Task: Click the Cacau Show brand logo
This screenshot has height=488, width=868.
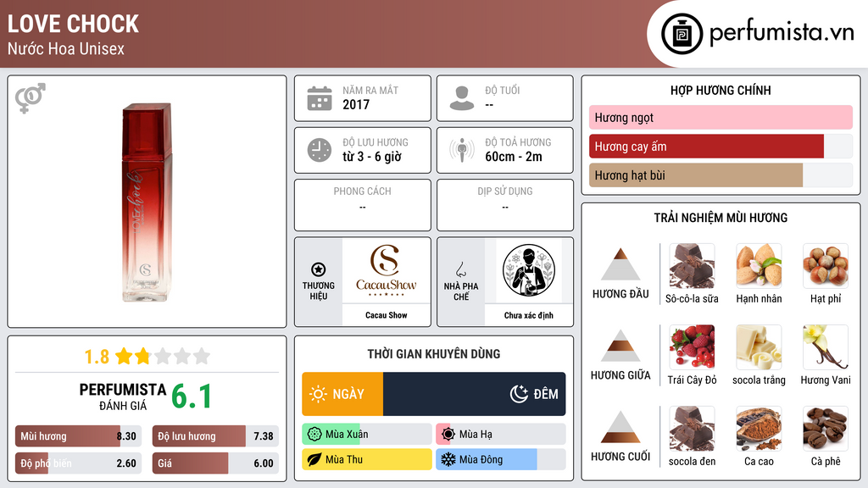Action: [x=386, y=271]
